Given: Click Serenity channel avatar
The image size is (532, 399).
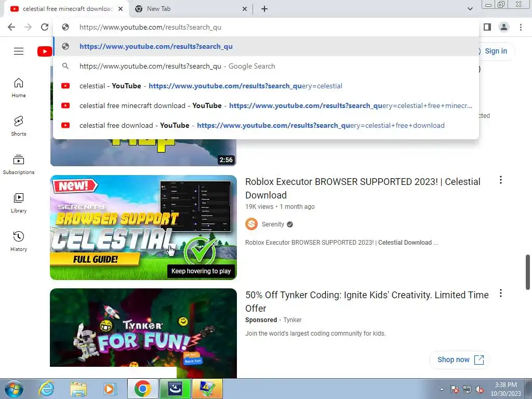Looking at the screenshot, I should click(x=251, y=224).
